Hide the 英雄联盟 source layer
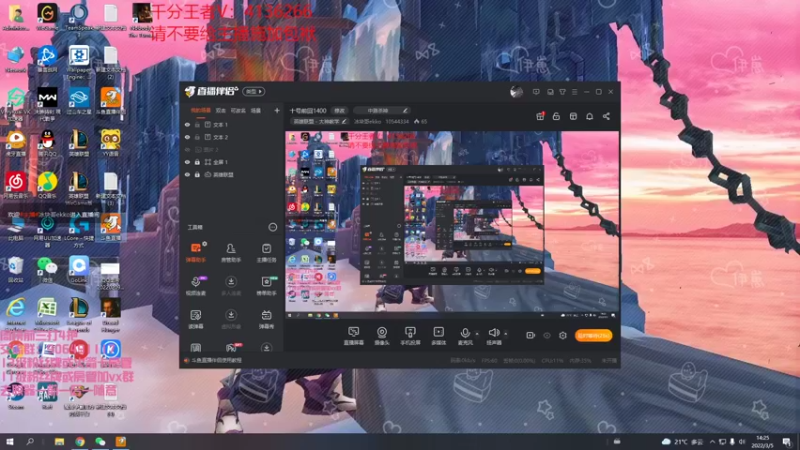This screenshot has width=800, height=450. pyautogui.click(x=187, y=174)
